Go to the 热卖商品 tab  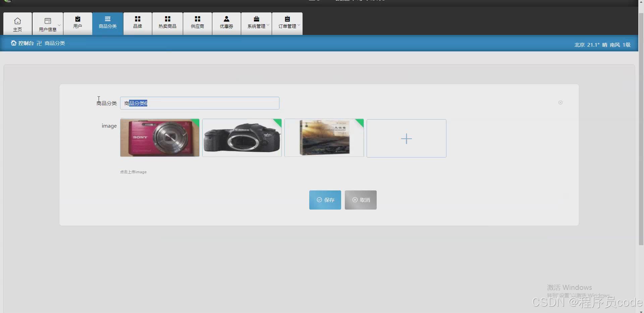coord(167,24)
